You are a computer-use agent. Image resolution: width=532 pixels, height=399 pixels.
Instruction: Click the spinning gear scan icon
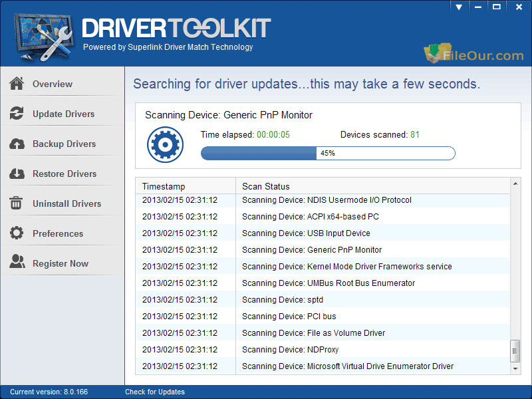click(165, 144)
